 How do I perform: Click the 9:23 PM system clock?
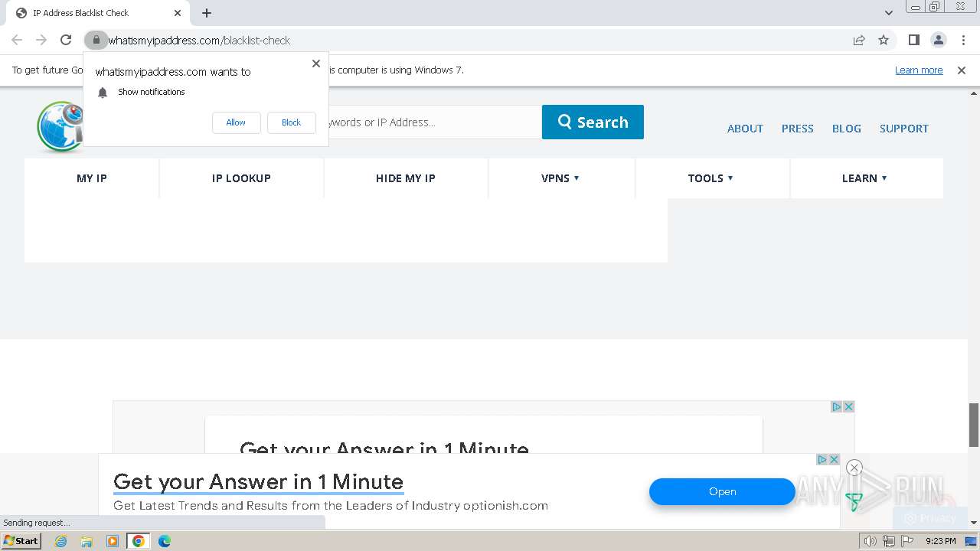(940, 541)
